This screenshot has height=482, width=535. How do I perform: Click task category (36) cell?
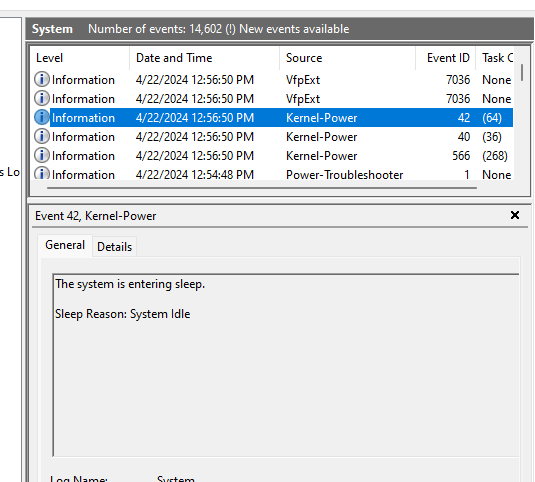pyautogui.click(x=492, y=137)
